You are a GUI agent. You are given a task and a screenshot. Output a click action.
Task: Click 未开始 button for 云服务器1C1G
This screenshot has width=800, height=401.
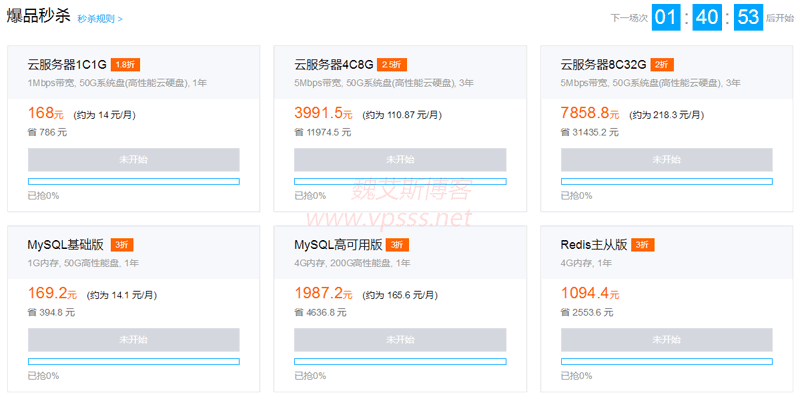[x=134, y=160]
